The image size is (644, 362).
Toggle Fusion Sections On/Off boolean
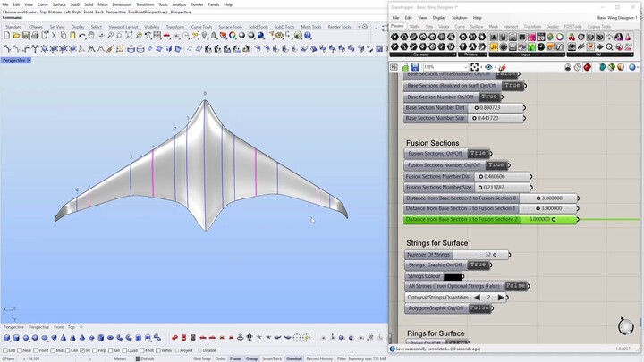478,154
